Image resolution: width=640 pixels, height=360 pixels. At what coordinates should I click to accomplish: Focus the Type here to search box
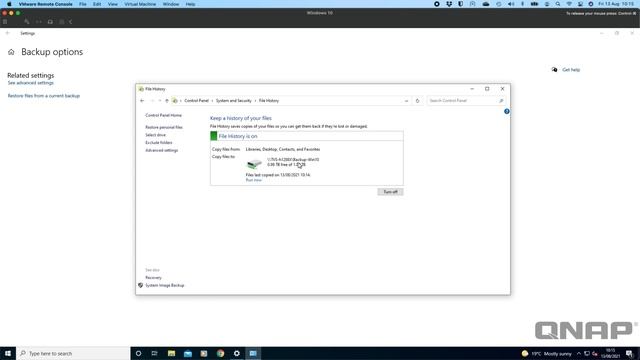click(x=73, y=353)
